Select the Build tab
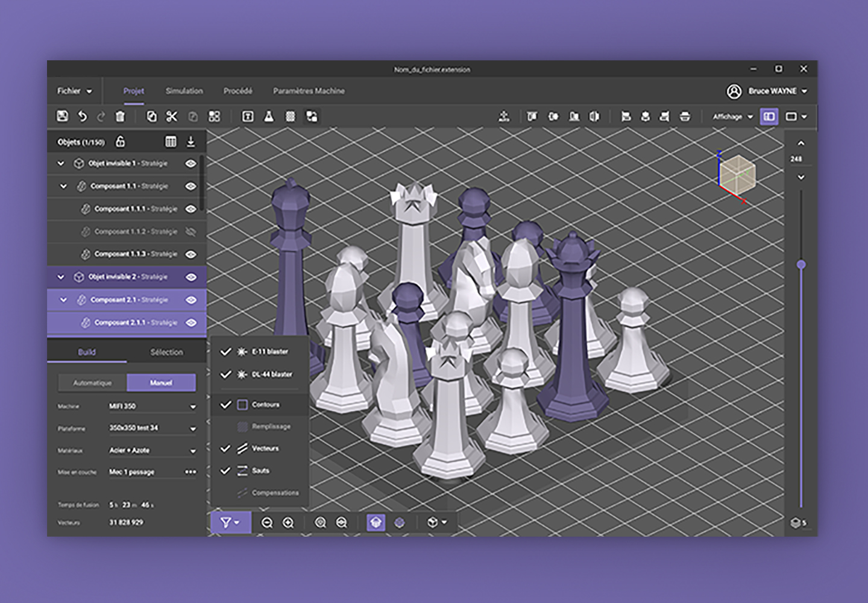This screenshot has width=868, height=603. [x=87, y=352]
